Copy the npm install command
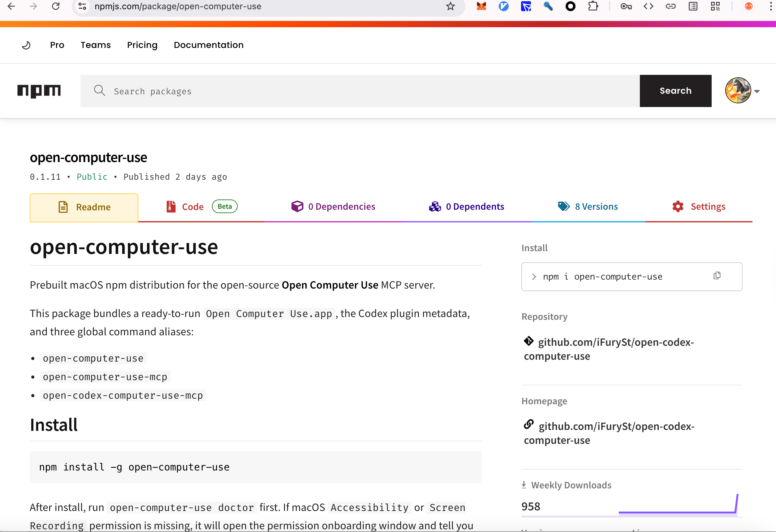 click(717, 276)
